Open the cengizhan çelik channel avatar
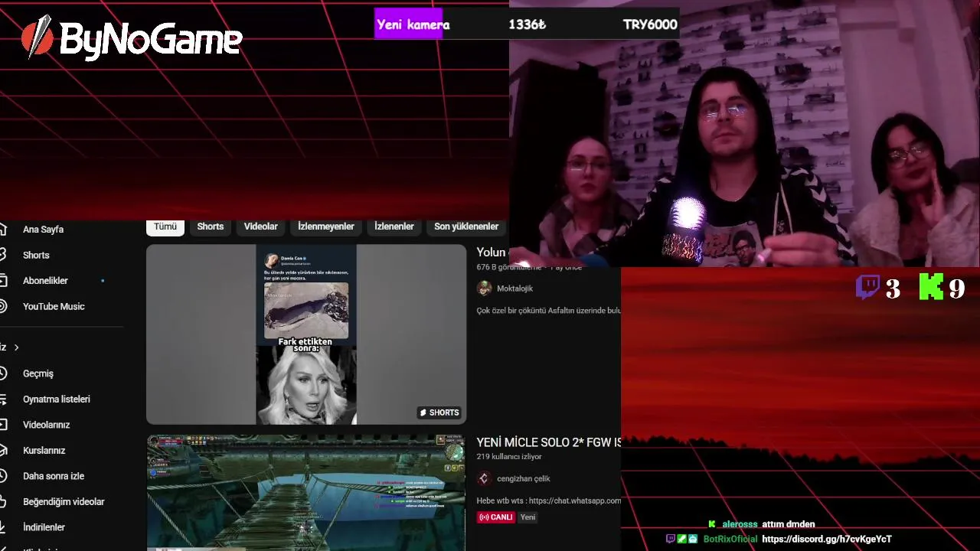 click(484, 479)
